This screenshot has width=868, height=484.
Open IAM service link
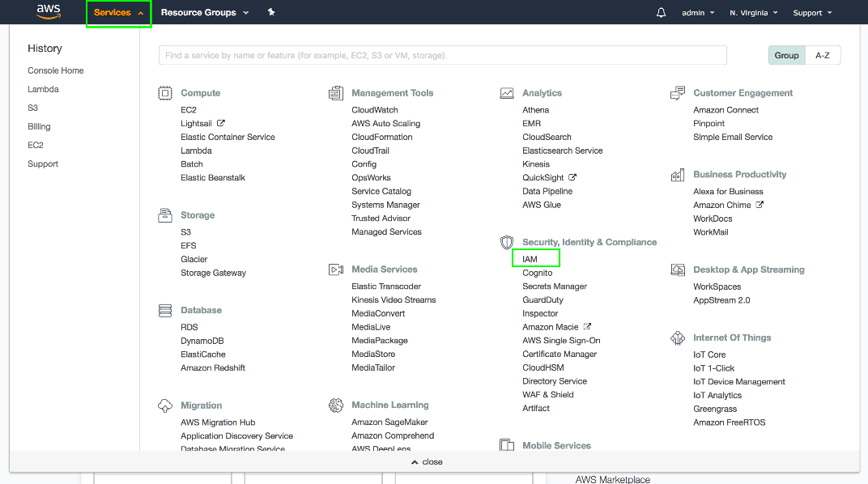click(x=530, y=259)
